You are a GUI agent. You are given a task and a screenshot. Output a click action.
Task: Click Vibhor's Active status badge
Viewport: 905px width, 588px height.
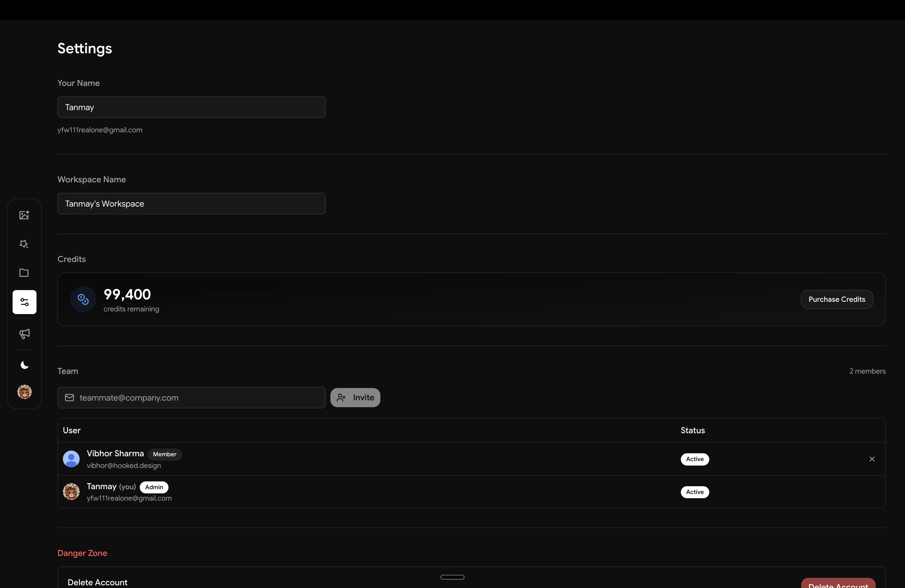(x=695, y=459)
